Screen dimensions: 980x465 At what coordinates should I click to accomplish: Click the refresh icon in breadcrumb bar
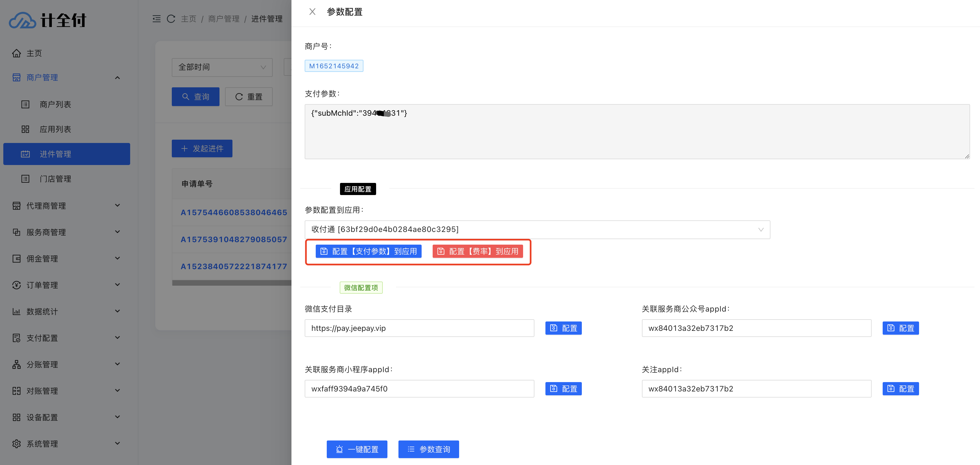point(171,19)
